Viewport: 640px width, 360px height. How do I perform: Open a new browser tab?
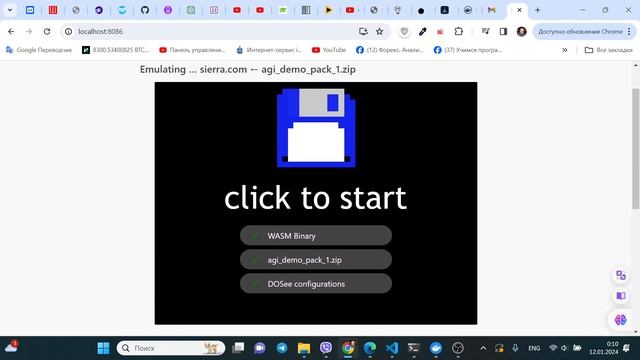(x=538, y=10)
